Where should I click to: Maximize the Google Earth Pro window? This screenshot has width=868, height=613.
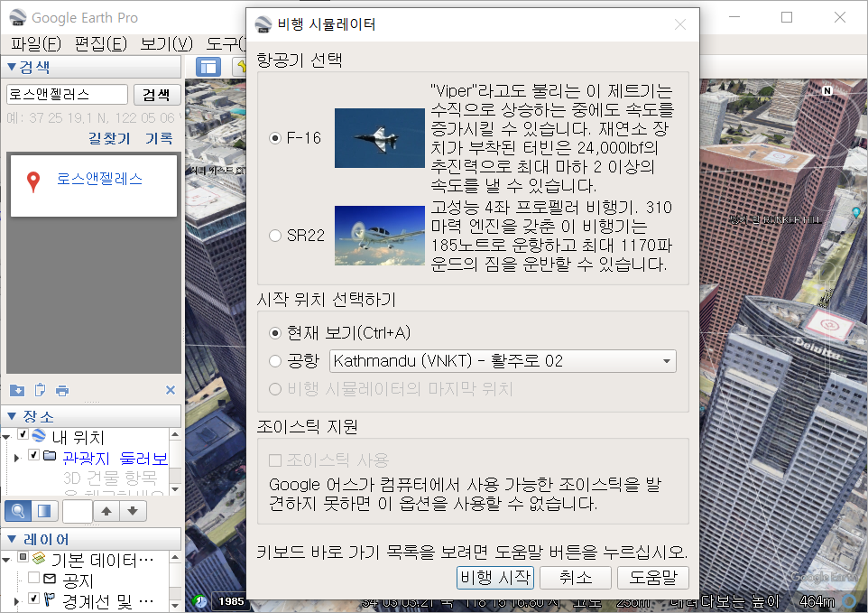pos(787,17)
